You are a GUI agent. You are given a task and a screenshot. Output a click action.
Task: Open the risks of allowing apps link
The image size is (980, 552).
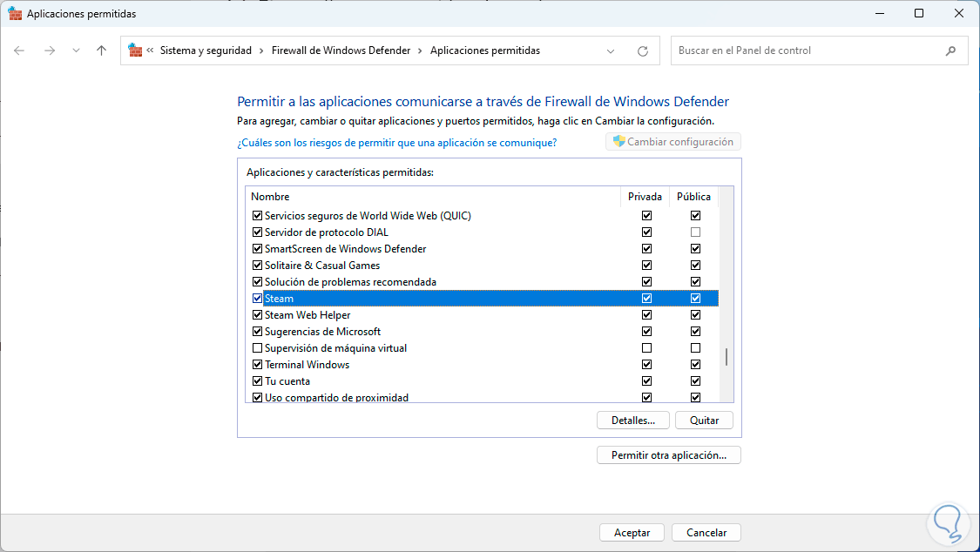(396, 142)
